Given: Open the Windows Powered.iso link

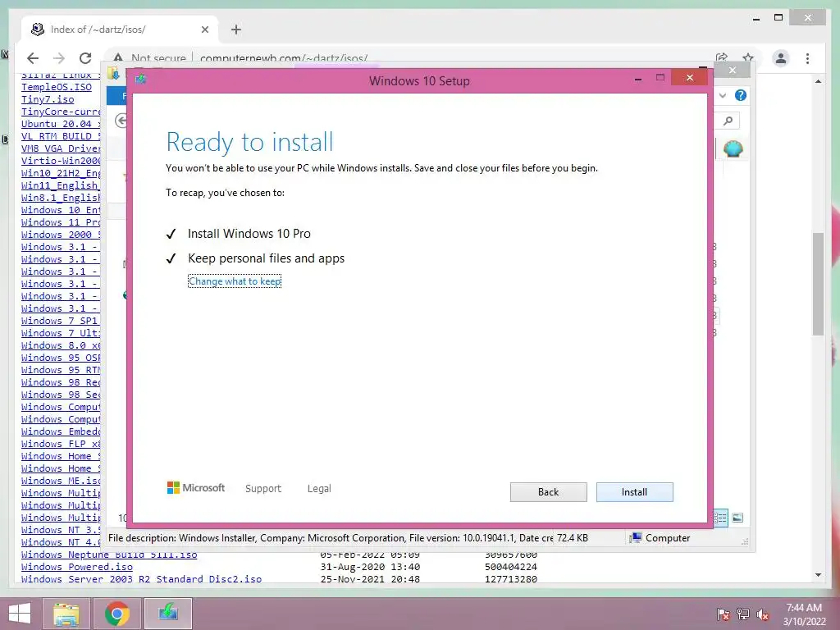Looking at the screenshot, I should (76, 567).
